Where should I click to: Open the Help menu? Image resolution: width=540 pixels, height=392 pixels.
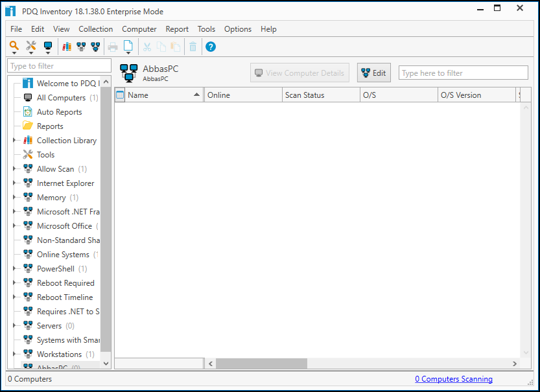click(x=268, y=29)
